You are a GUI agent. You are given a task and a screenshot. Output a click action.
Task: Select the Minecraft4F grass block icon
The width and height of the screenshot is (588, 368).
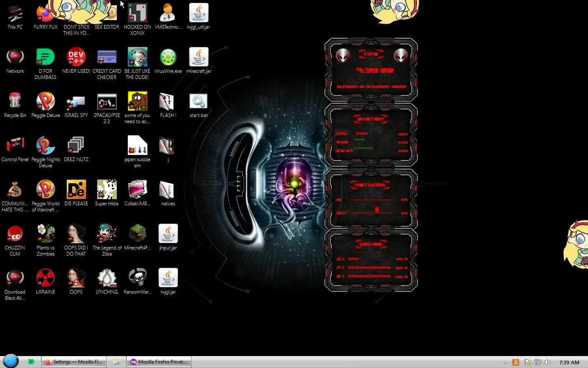point(137,238)
